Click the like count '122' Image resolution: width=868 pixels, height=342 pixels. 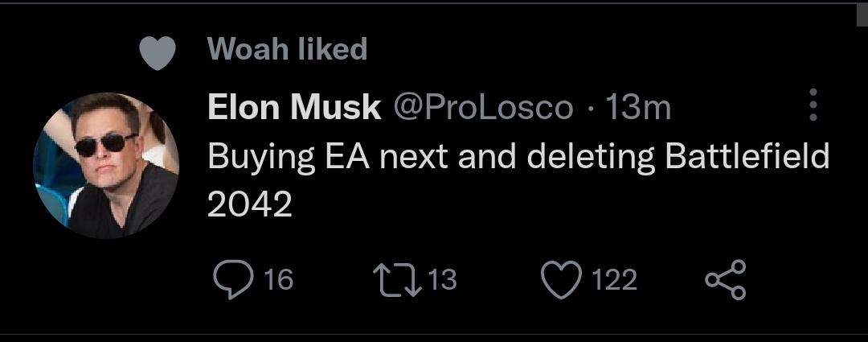click(x=614, y=280)
